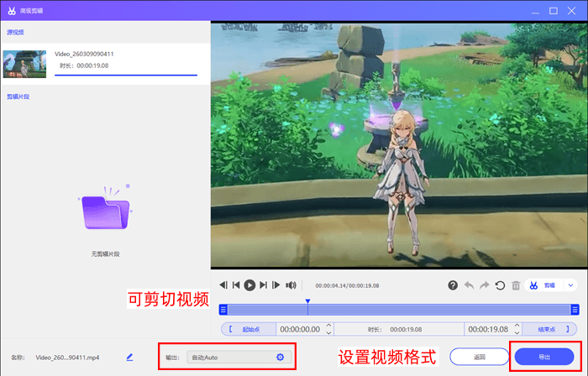
Task: Grab the right trim handle of the timeline
Action: coord(575,310)
